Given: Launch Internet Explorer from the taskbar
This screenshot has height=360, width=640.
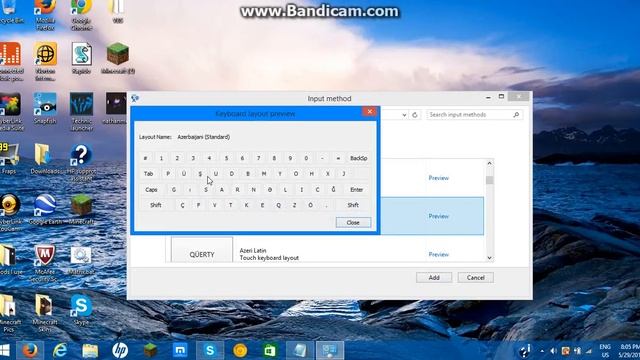Looking at the screenshot, I should [x=60, y=350].
